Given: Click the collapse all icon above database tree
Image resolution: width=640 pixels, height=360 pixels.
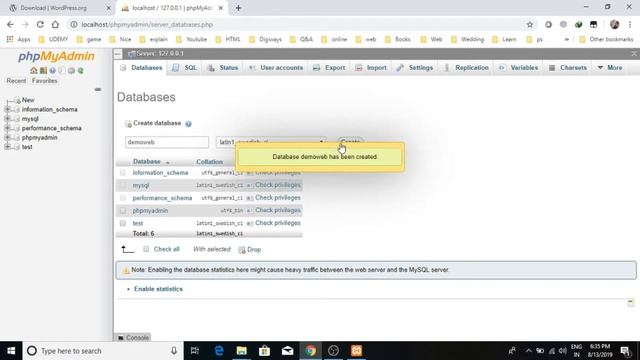Looking at the screenshot, I should point(98,89).
